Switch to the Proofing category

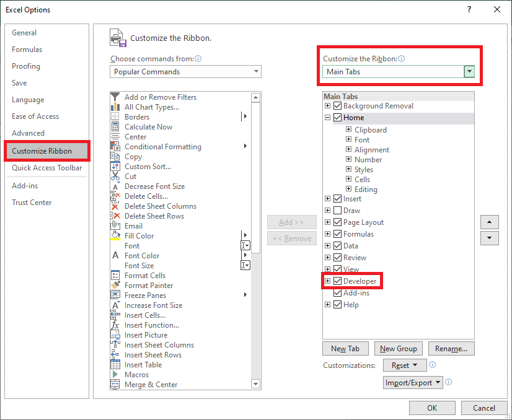pos(46,66)
